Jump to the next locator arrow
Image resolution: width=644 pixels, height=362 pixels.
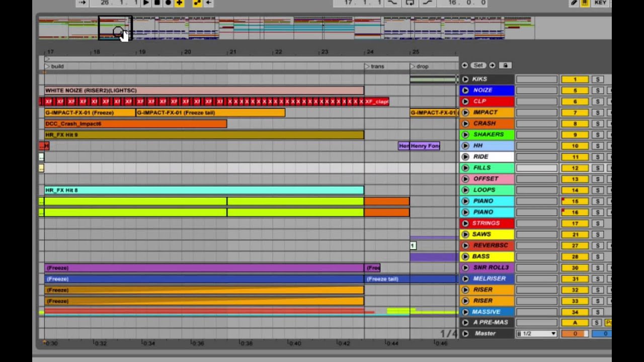click(x=492, y=65)
